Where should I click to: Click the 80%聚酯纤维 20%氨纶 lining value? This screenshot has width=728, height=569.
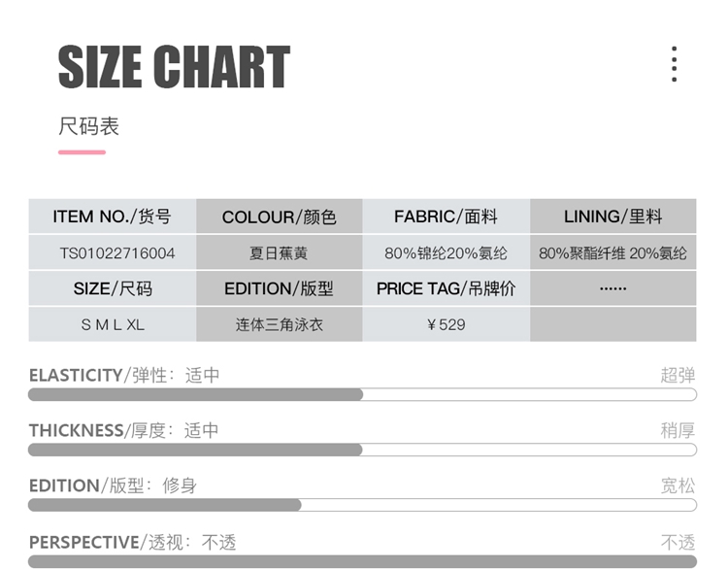pyautogui.click(x=612, y=253)
